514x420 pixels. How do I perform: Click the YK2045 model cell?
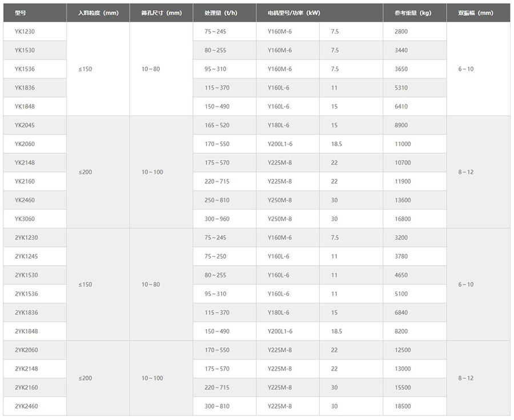coord(35,125)
